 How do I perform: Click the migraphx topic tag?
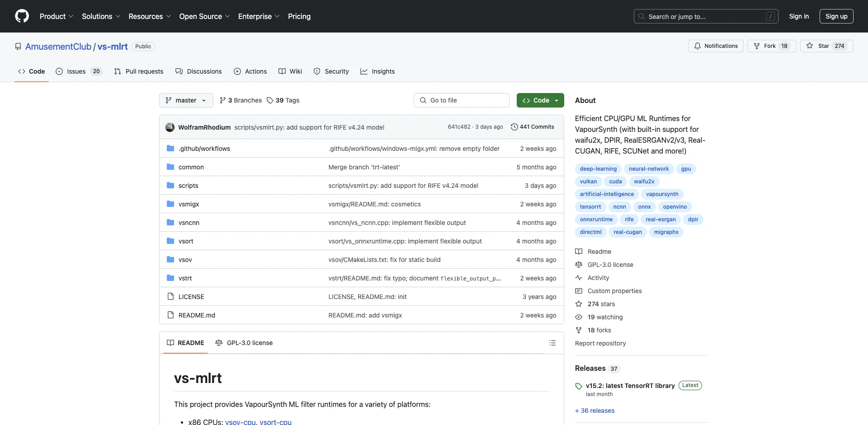666,232
